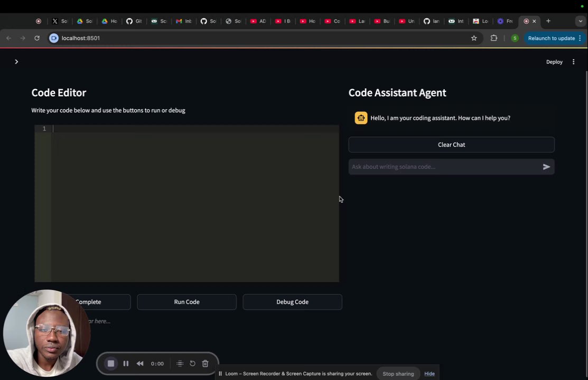The height and width of the screenshot is (380, 588).
Task: Pause the Loom recording
Action: coord(126,364)
